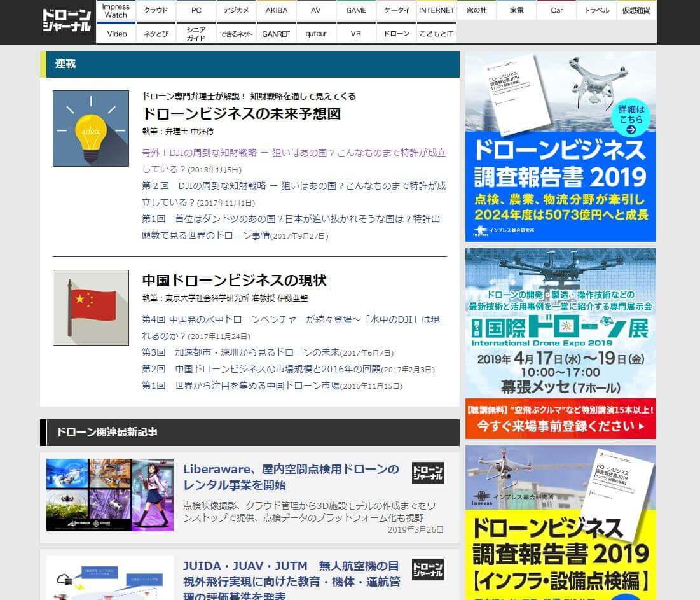Image resolution: width=700 pixels, height=600 pixels.
Task: Go to the 仮想通貨 tab
Action: pyautogui.click(x=636, y=11)
